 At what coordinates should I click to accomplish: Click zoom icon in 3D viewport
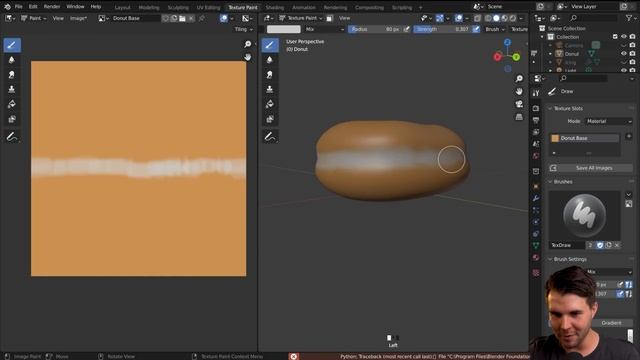point(519,78)
